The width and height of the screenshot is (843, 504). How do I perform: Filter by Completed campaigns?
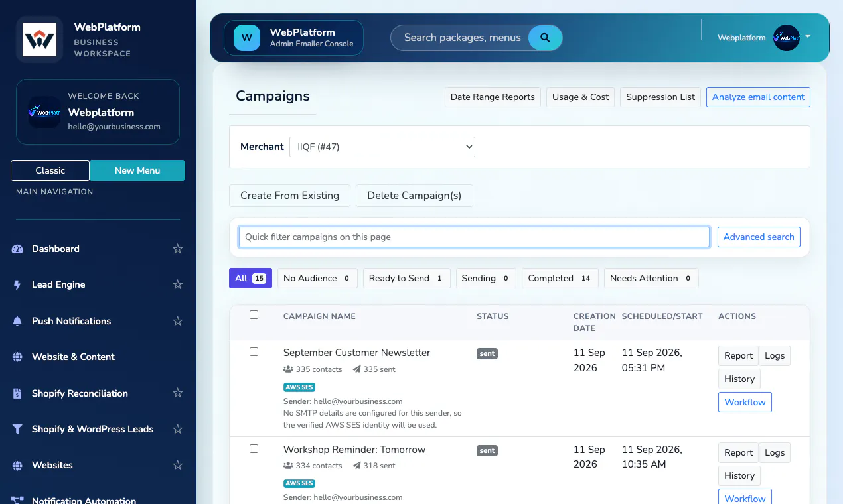[560, 278]
